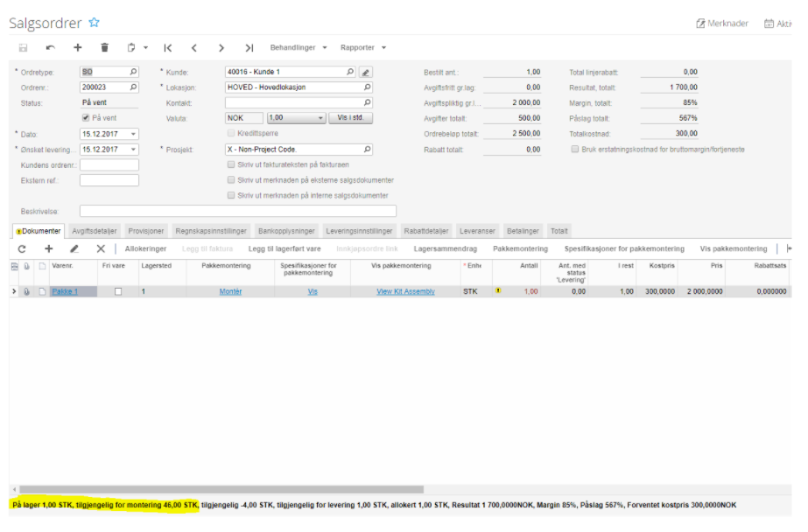This screenshot has height=532, width=808.
Task: Click the Save disk icon in toolbar
Action: coord(23,48)
